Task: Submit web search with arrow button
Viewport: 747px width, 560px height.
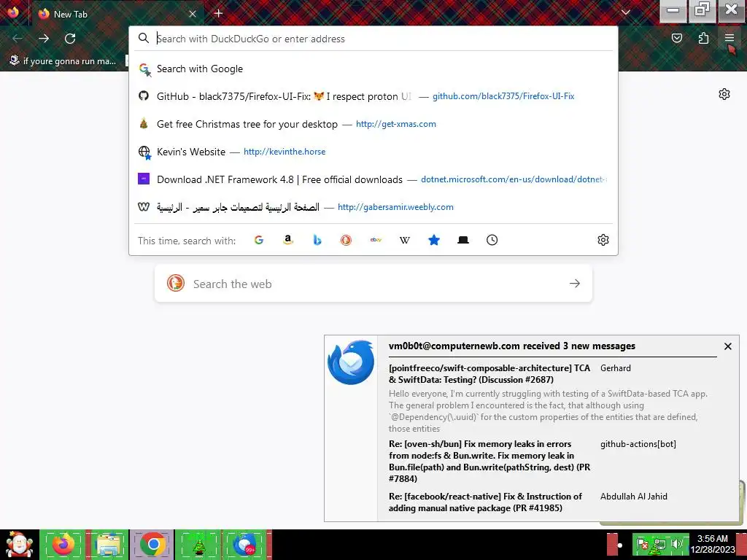Action: coord(575,284)
